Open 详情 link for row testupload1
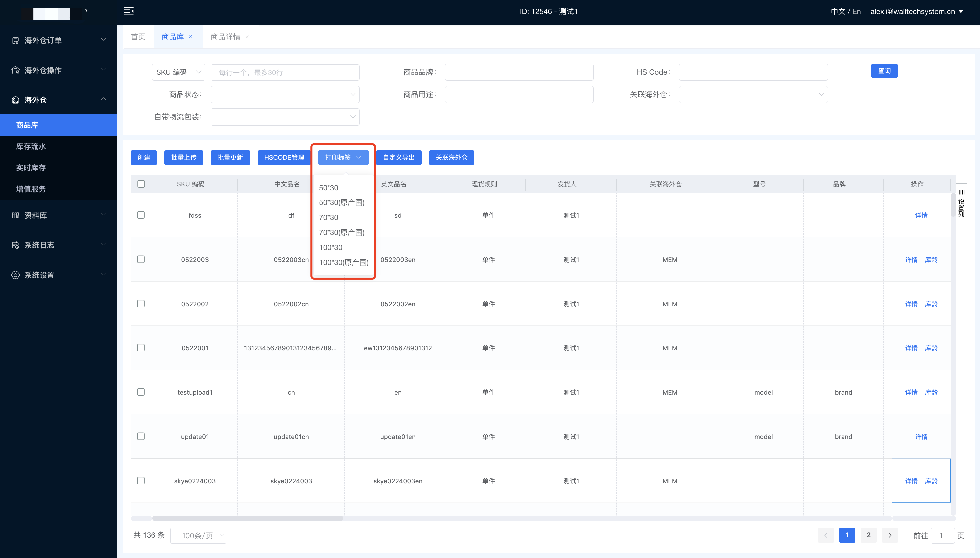Image resolution: width=980 pixels, height=558 pixels. point(911,392)
